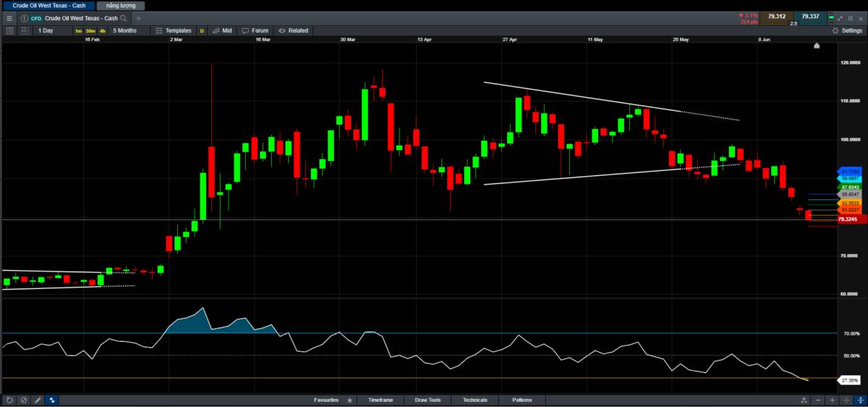
Task: Add a new chart with plus icon
Action: pyautogui.click(x=139, y=17)
